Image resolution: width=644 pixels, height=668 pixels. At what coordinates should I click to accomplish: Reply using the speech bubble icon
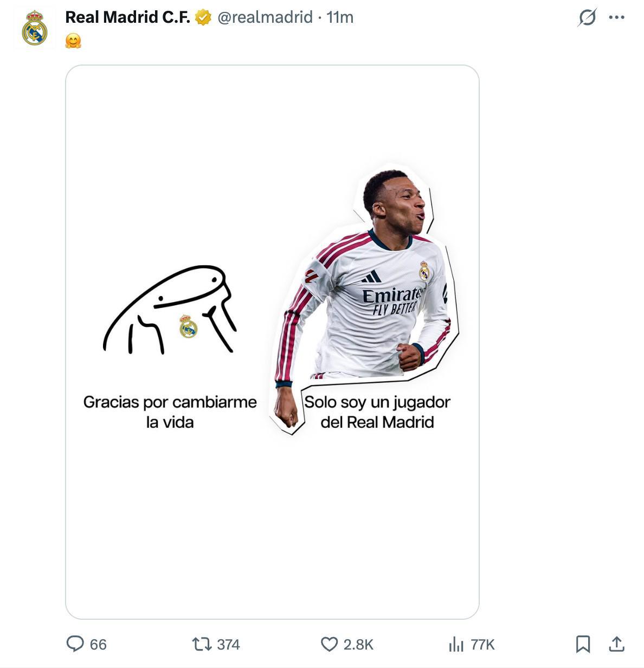[75, 644]
